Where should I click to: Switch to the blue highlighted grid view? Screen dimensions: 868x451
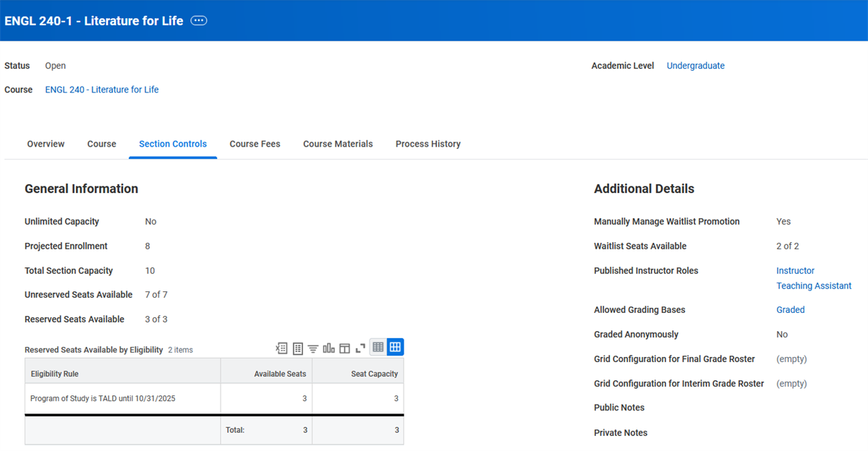pyautogui.click(x=395, y=348)
